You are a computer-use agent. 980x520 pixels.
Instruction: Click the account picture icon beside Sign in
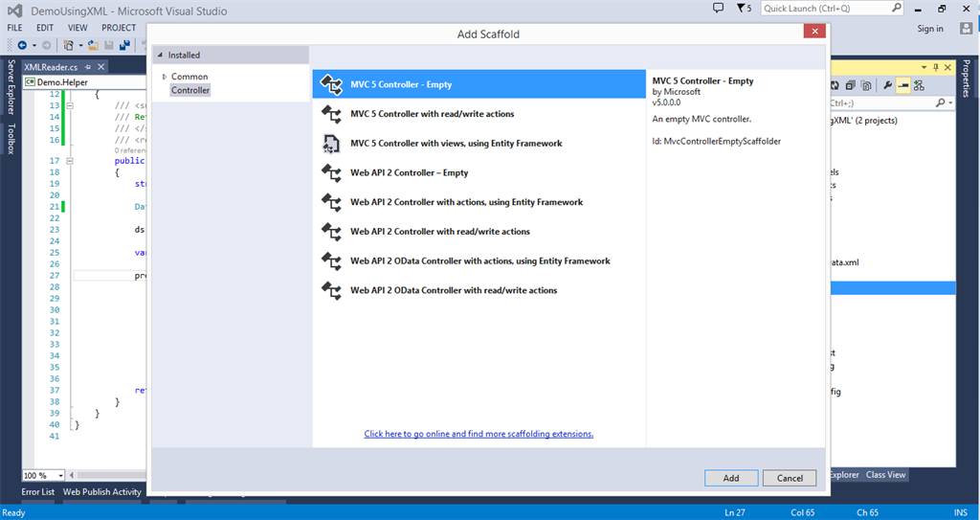pos(967,28)
